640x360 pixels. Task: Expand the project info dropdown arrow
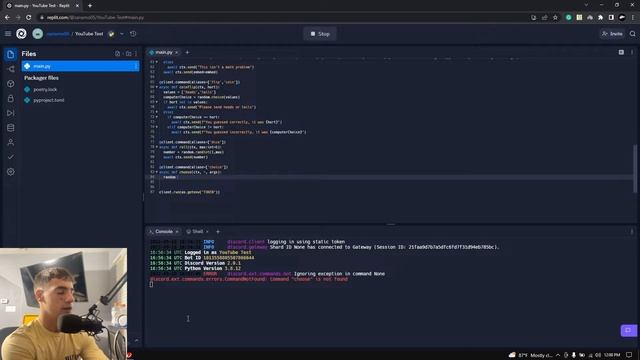point(122,33)
